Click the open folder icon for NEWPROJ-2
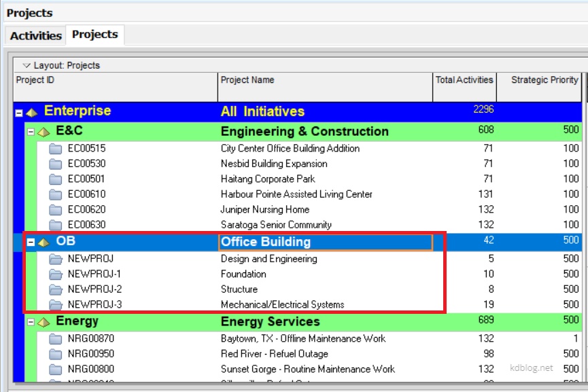This screenshot has height=392, width=588. coord(55,289)
